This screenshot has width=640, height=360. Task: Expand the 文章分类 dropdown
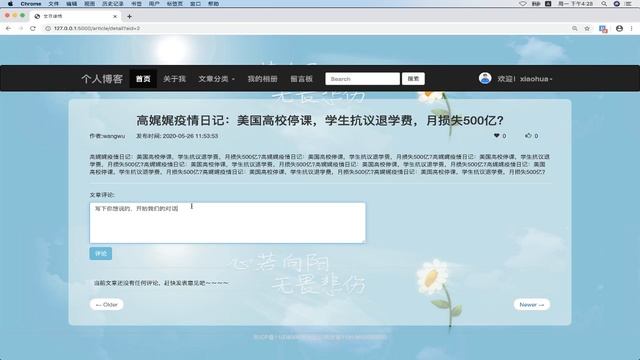(x=216, y=79)
